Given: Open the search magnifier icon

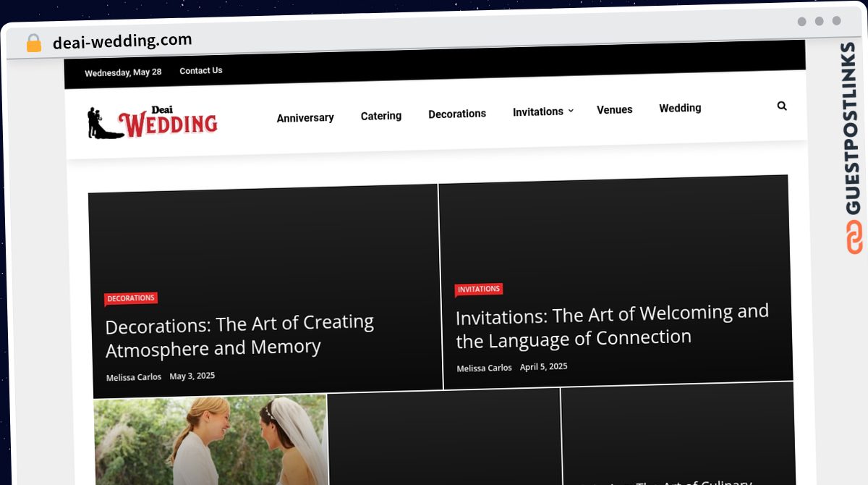Looking at the screenshot, I should coord(782,106).
